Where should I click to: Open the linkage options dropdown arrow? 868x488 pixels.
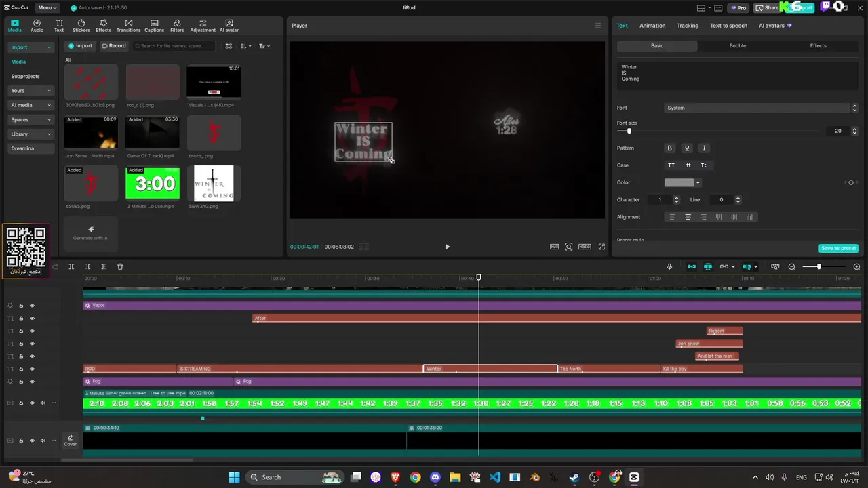click(x=733, y=266)
